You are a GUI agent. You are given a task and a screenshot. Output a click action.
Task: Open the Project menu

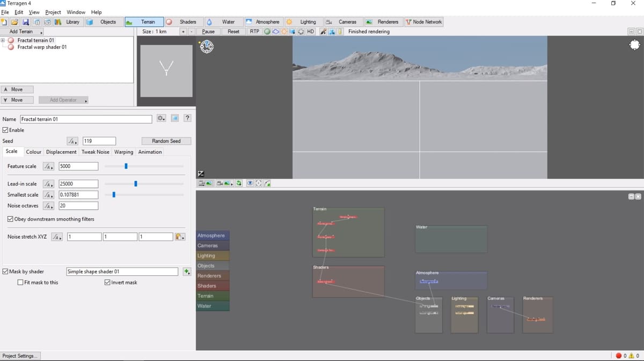pos(53,12)
